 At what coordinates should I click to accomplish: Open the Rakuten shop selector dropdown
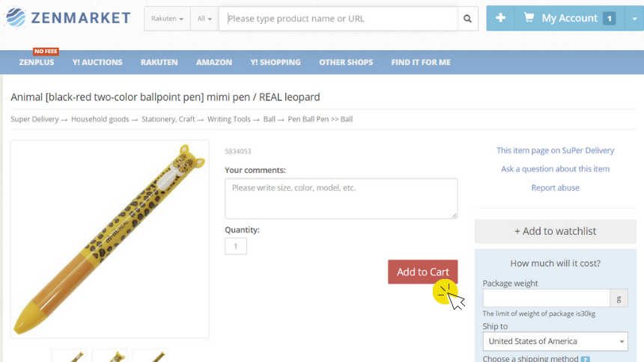167,19
